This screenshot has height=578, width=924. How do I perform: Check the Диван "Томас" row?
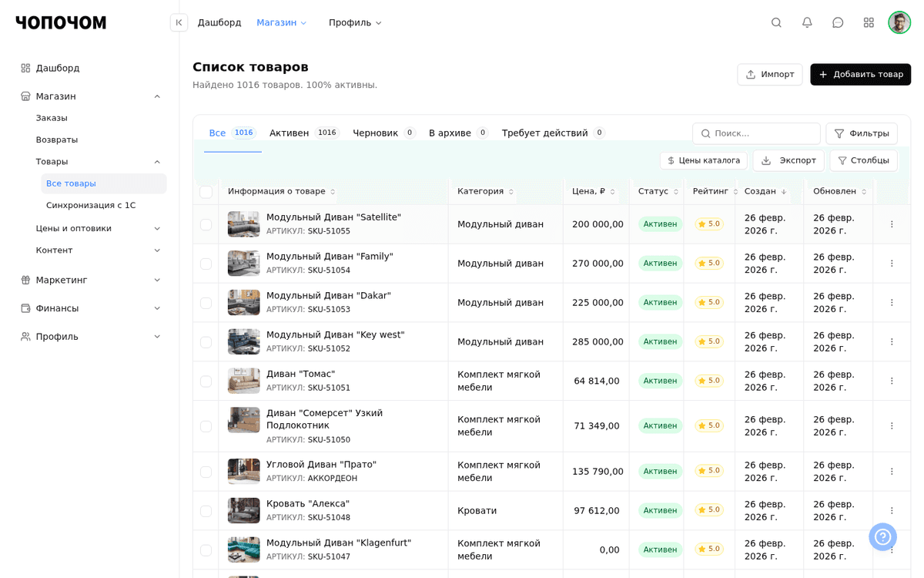pos(206,381)
